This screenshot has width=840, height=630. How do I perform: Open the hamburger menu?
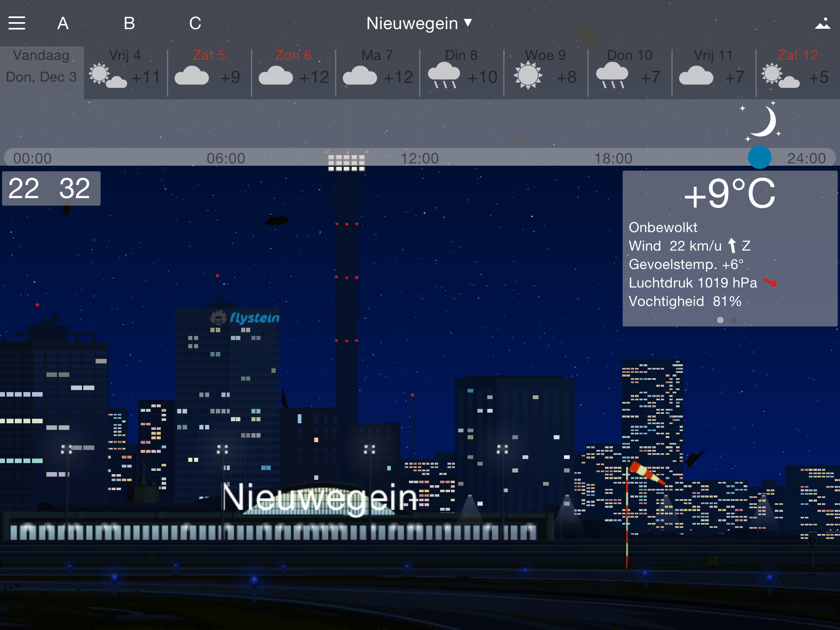(x=17, y=23)
